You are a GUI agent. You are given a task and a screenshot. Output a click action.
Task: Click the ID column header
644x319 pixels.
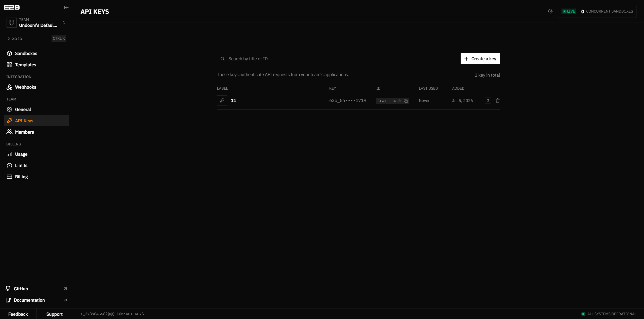coord(378,88)
